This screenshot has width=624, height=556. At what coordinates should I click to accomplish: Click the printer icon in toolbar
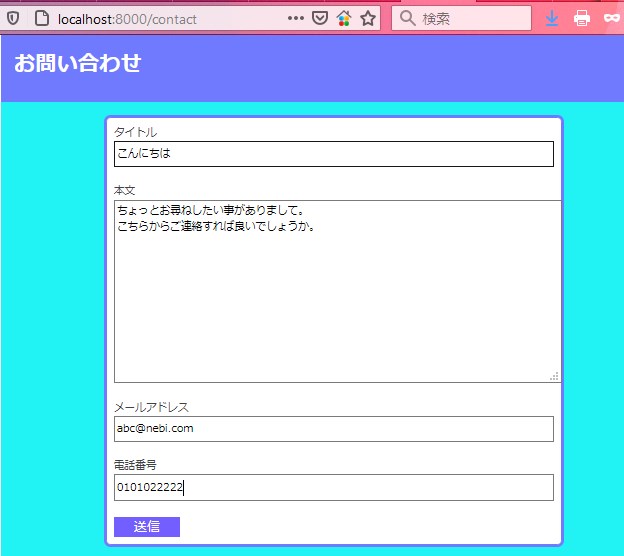[582, 19]
